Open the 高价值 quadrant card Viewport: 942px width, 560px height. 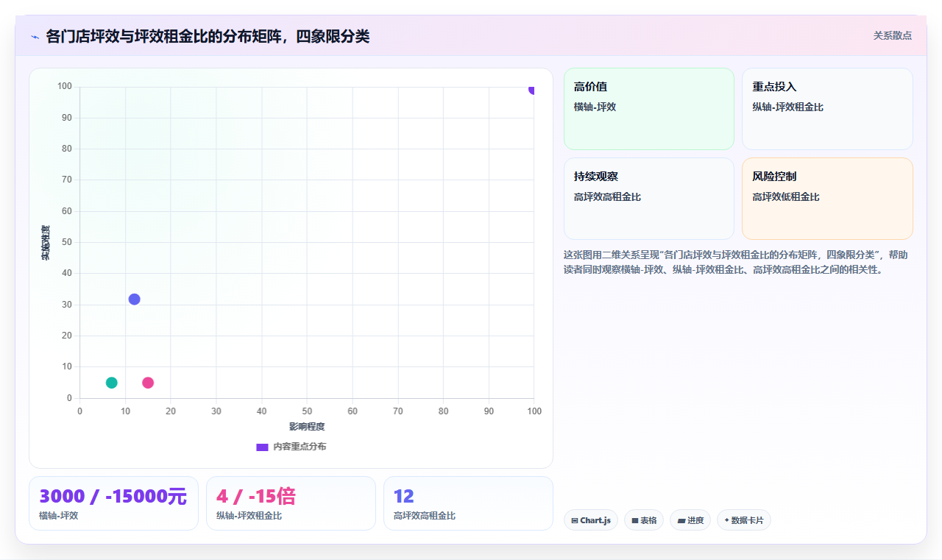649,109
